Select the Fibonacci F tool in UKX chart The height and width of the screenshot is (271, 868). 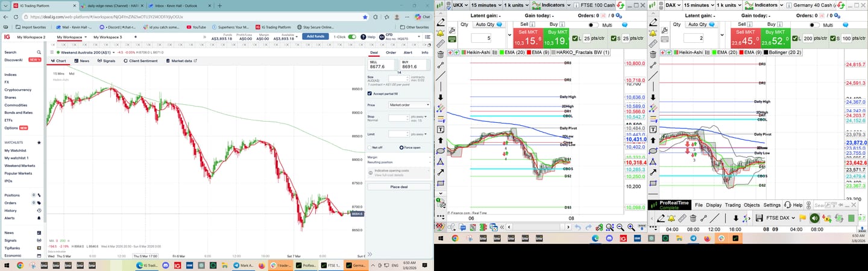click(x=441, y=119)
